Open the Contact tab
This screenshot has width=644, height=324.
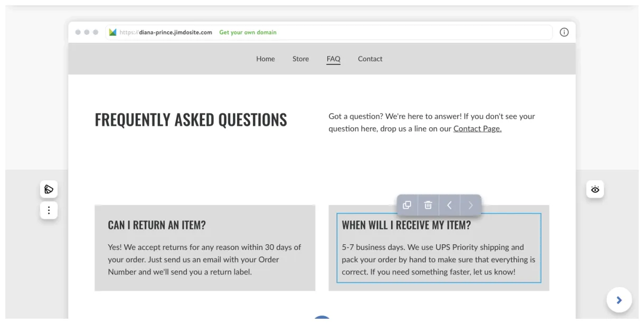[370, 59]
